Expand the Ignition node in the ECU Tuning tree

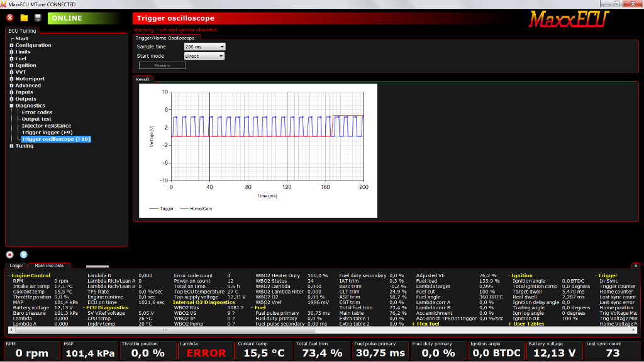click(x=11, y=65)
